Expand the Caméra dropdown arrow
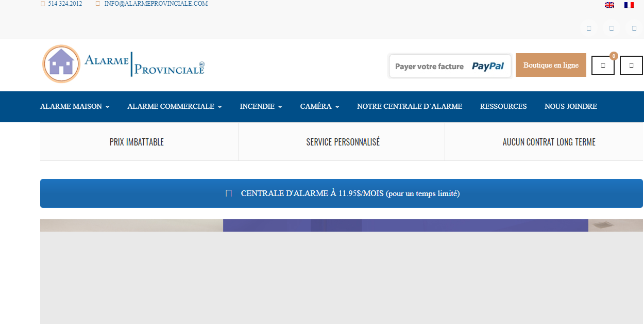The image size is (644, 324). click(x=337, y=107)
